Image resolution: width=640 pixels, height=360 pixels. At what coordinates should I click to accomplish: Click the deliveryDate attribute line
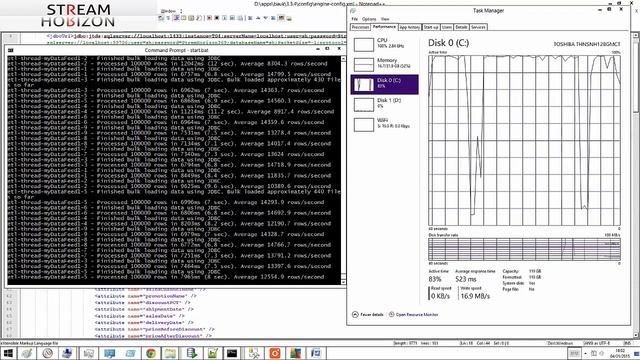(144, 322)
